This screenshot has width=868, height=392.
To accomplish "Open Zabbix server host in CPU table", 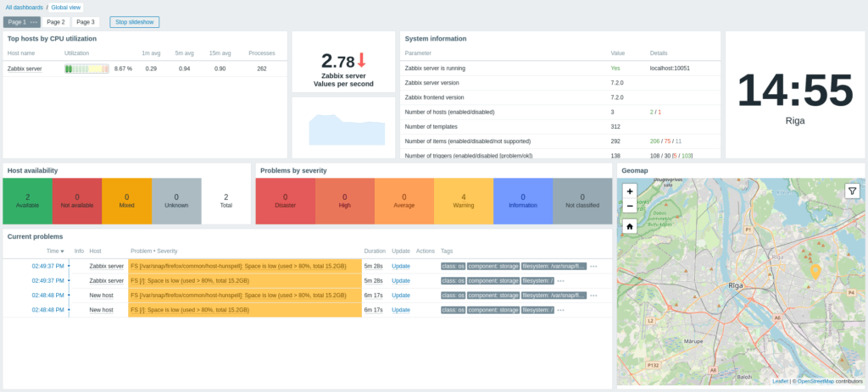I will point(26,68).
